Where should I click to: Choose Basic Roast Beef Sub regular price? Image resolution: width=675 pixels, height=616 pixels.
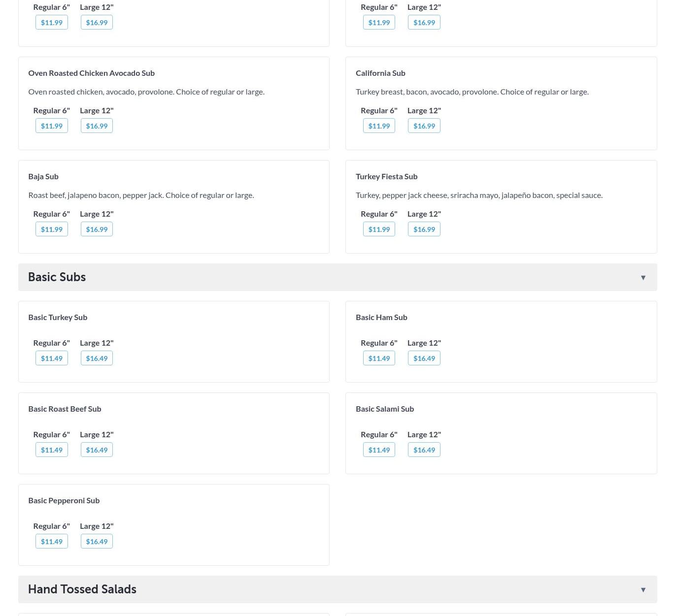coord(52,450)
